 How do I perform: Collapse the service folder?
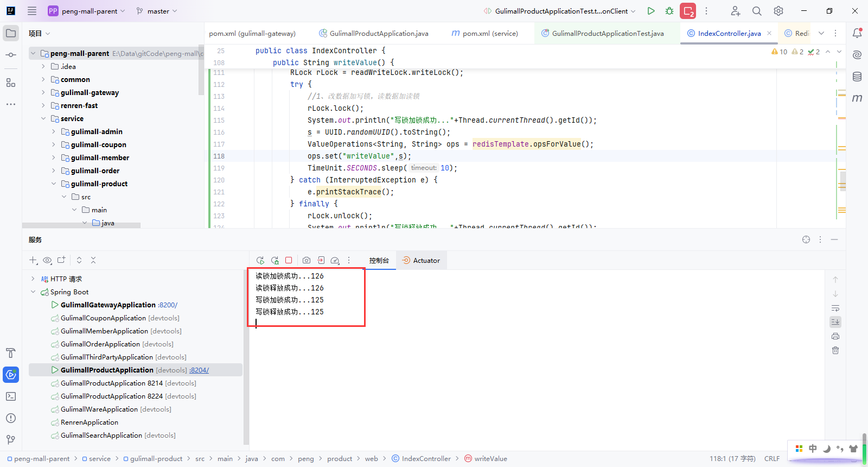(43, 118)
